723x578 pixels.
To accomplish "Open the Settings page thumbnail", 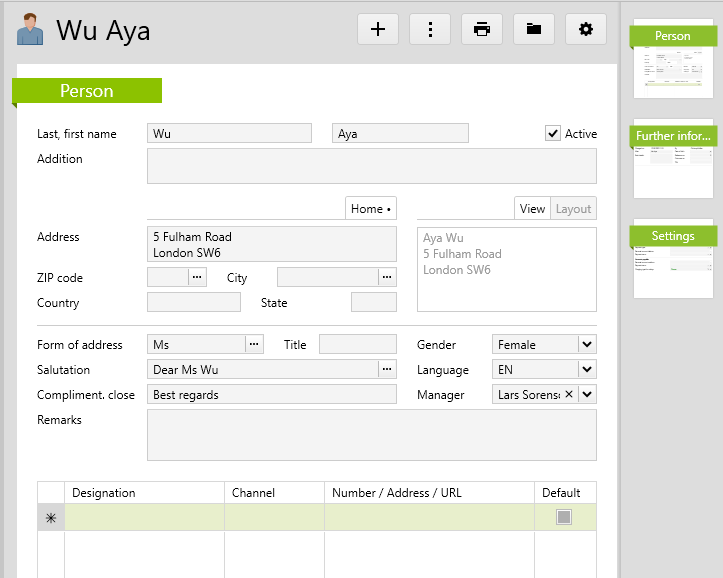I will pyautogui.click(x=673, y=258).
